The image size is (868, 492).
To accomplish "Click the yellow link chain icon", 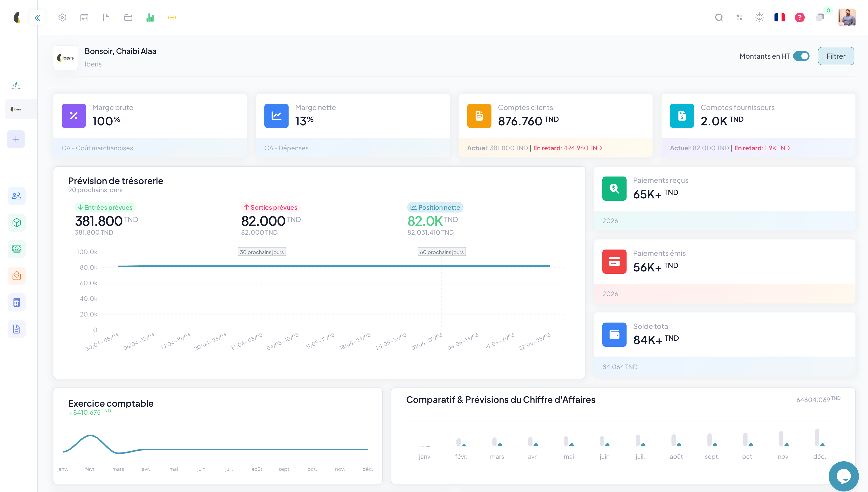I will (x=172, y=18).
